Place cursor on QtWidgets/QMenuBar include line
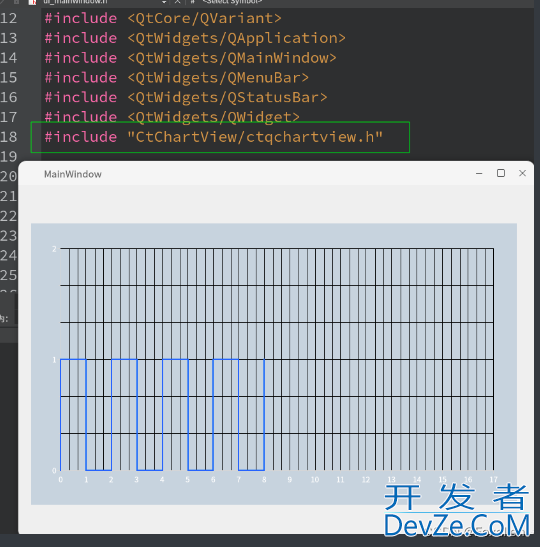This screenshot has height=547, width=540. [x=177, y=78]
